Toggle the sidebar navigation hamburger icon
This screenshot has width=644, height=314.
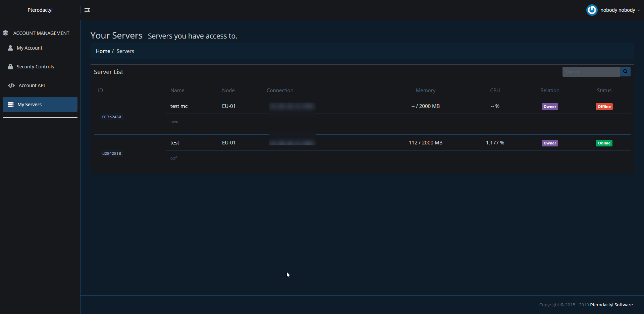pos(87,10)
